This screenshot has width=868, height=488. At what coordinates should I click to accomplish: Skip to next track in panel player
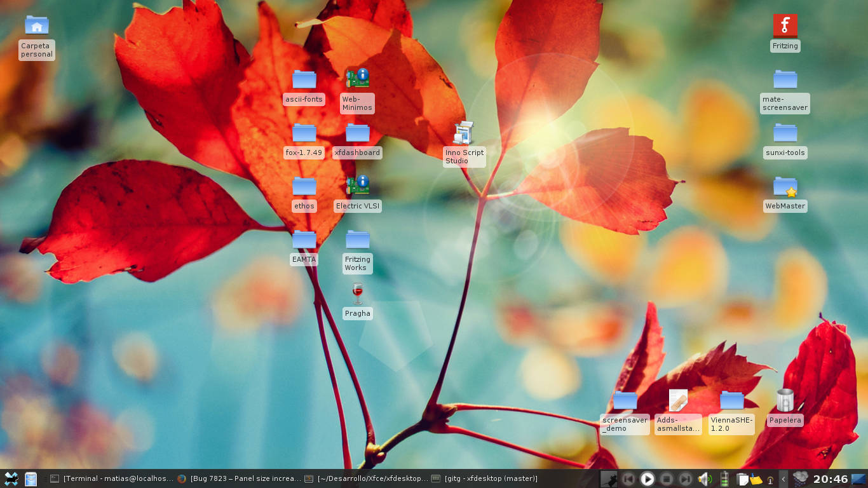tap(685, 479)
